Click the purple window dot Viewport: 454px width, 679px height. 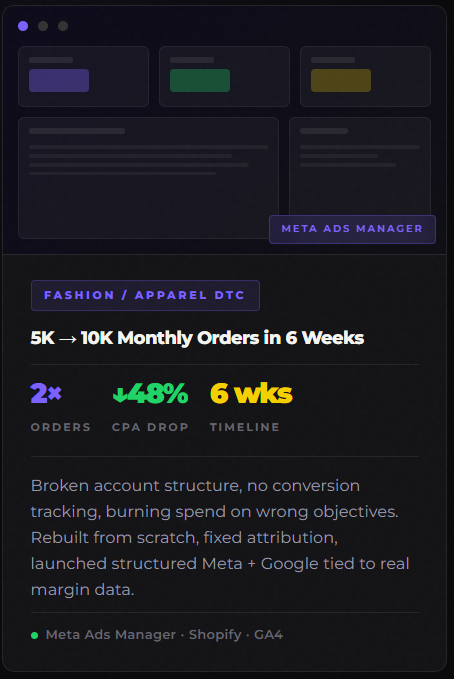(23, 26)
